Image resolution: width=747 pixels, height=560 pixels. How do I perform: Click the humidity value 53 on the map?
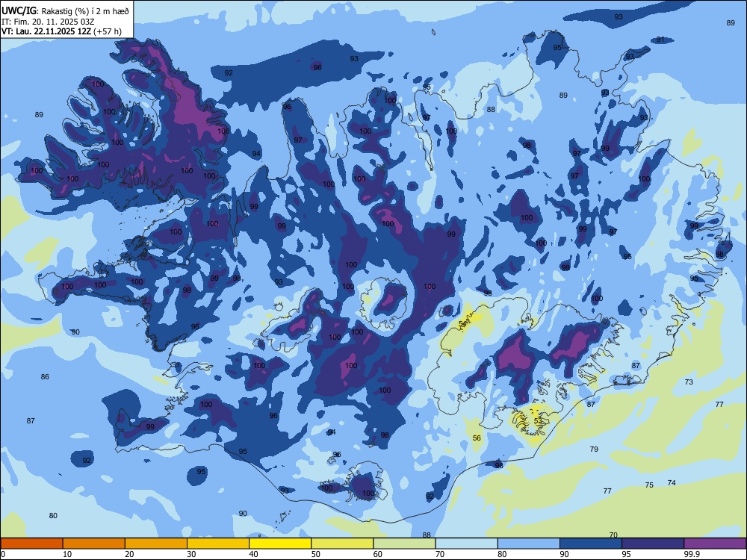[538, 421]
